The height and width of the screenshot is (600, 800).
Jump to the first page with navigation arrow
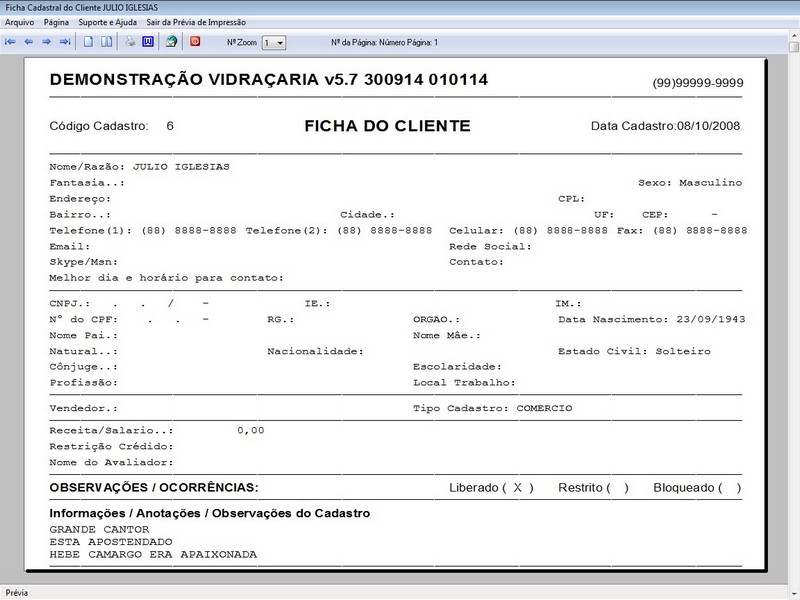point(10,41)
